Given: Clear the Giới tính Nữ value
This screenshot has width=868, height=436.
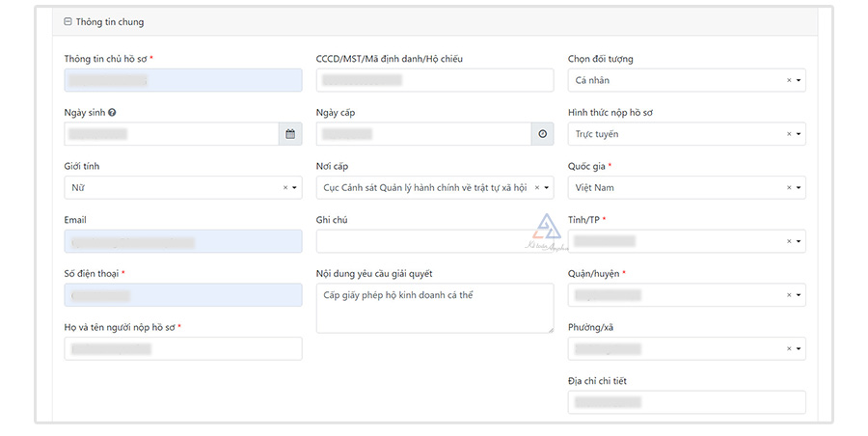Looking at the screenshot, I should [x=285, y=188].
